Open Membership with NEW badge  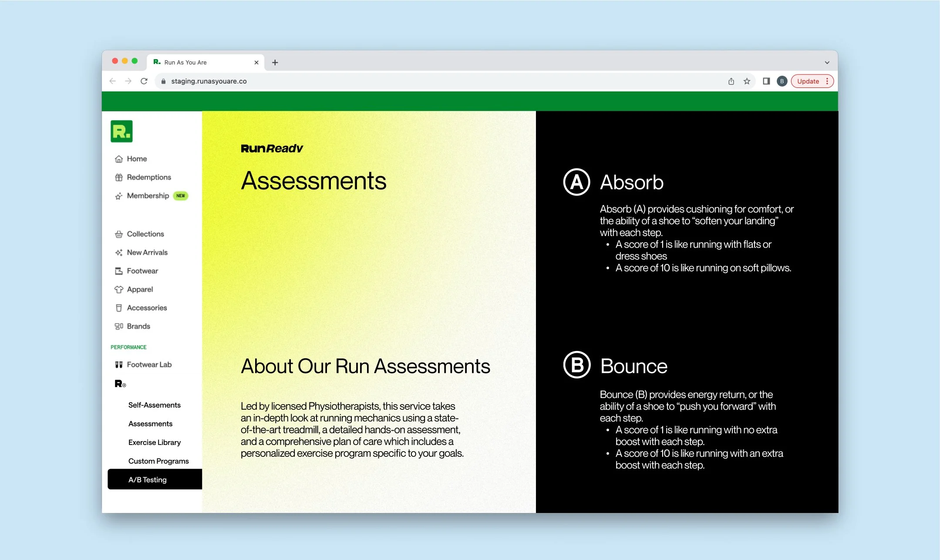point(148,196)
